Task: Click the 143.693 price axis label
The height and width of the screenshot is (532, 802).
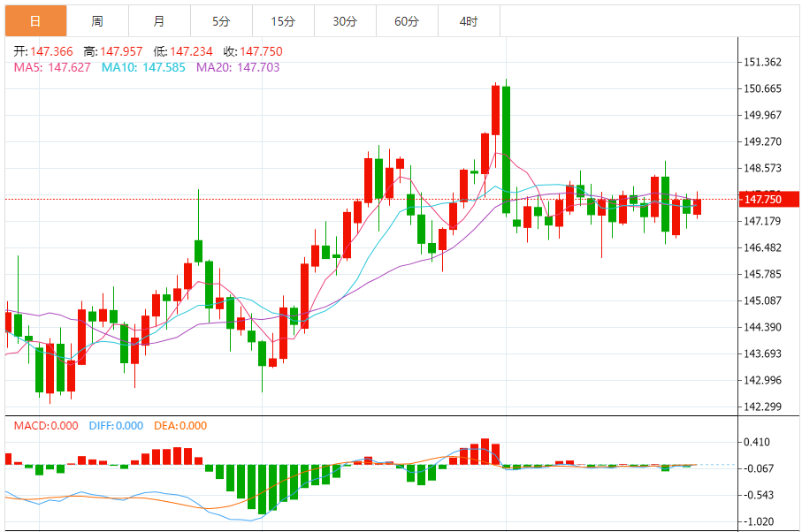Action: click(762, 353)
